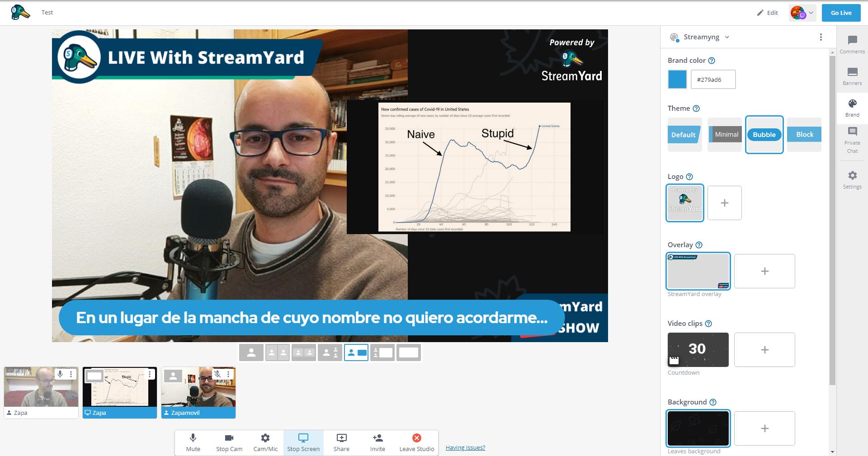Open the account avatar dropdown
The height and width of the screenshot is (456, 868).
tap(802, 13)
